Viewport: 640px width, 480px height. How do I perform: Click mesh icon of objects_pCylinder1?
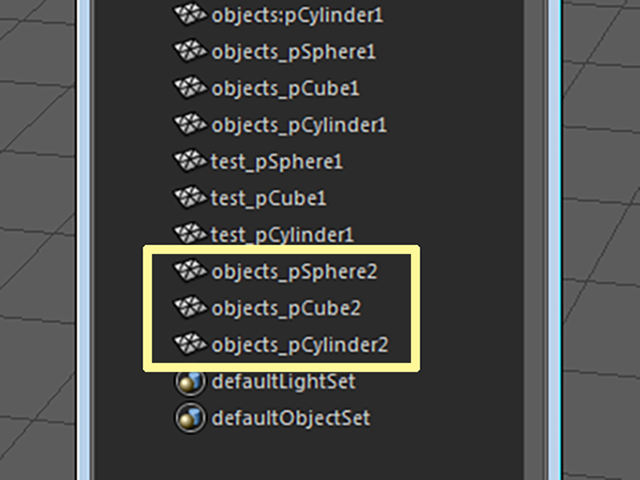point(190,124)
